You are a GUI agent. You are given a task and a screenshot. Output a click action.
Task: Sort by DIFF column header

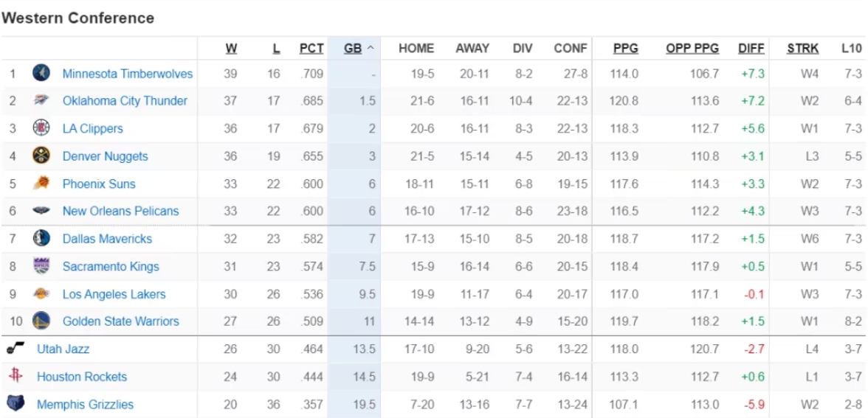751,49
